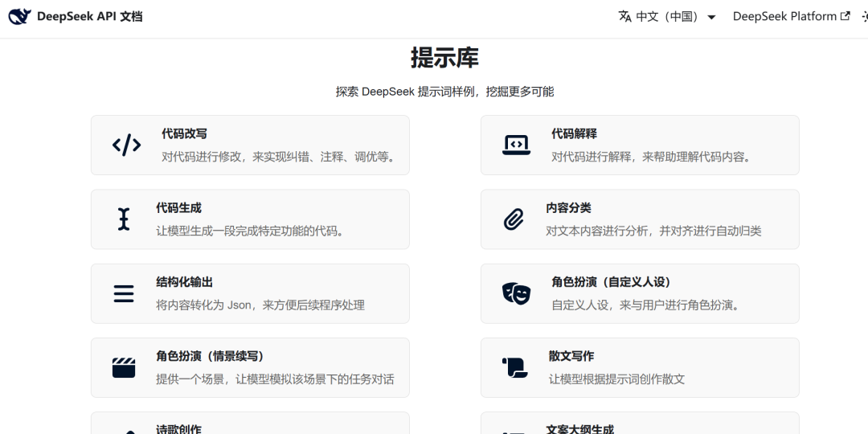Click the code brackets icon for 代码改写
The height and width of the screenshot is (434, 868).
127,145
